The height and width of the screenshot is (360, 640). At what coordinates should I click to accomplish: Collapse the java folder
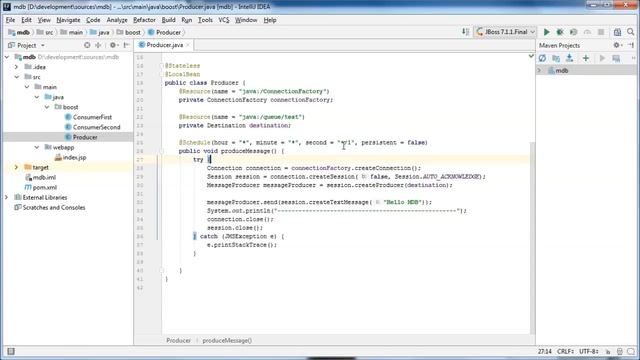(37, 97)
